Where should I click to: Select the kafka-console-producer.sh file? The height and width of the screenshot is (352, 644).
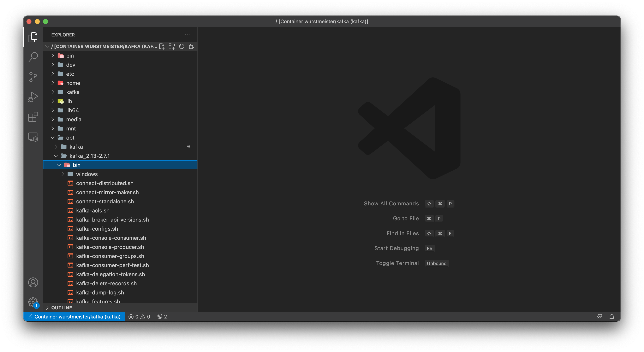pyautogui.click(x=110, y=247)
